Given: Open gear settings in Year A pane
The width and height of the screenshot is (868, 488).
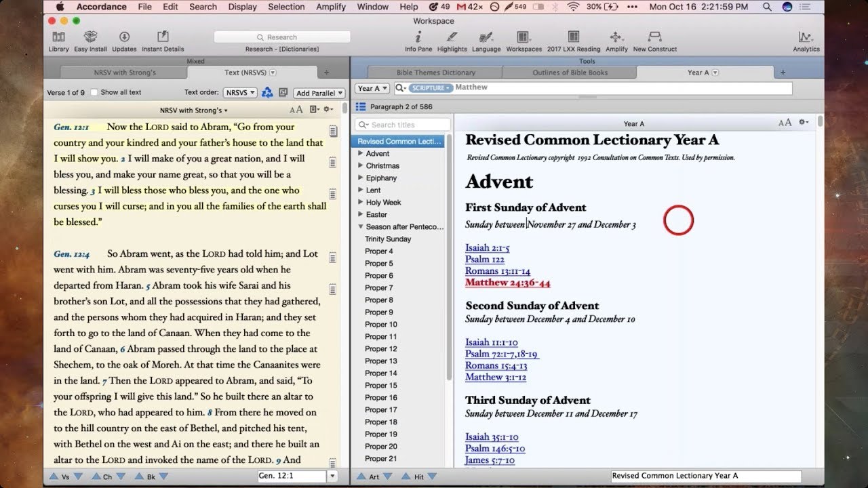Looking at the screenshot, I should click(804, 123).
